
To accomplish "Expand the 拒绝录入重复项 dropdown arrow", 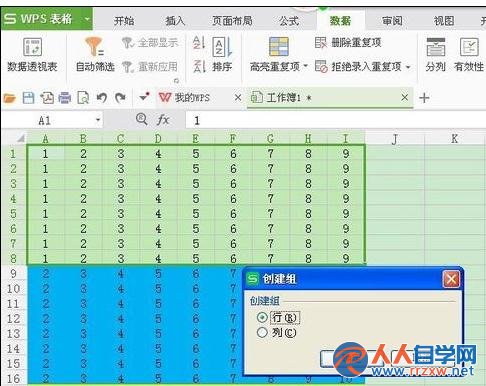I will [x=408, y=67].
